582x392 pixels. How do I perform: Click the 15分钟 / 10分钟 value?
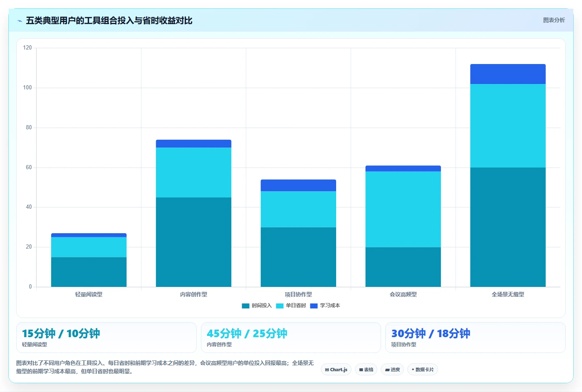point(61,333)
